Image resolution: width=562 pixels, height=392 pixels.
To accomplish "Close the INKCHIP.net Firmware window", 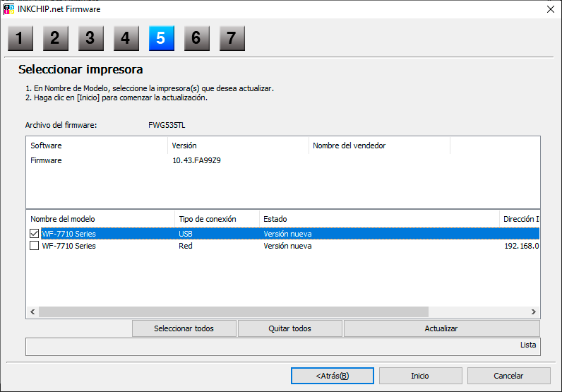I will coord(551,9).
